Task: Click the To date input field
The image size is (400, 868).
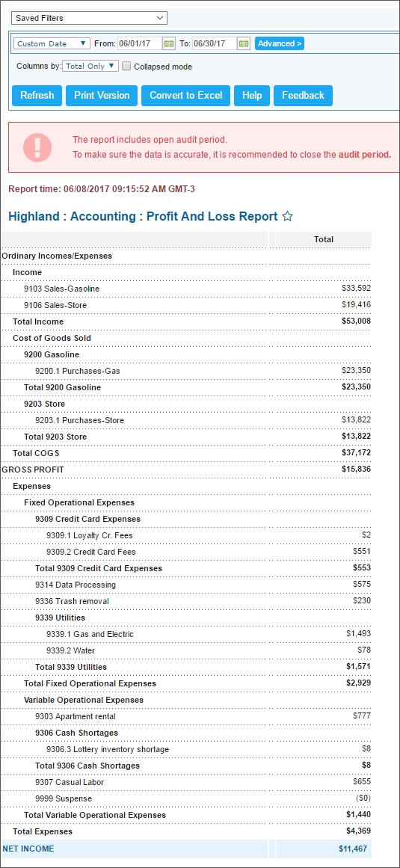Action: (x=215, y=43)
